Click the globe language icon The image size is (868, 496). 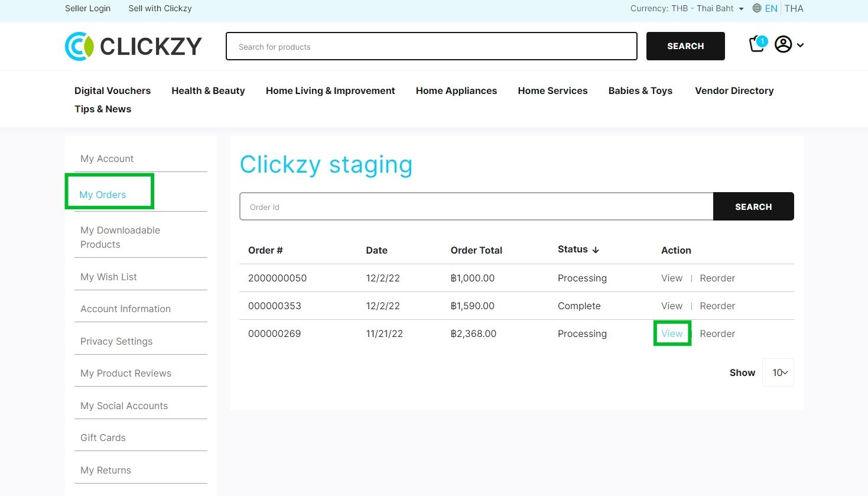click(757, 8)
